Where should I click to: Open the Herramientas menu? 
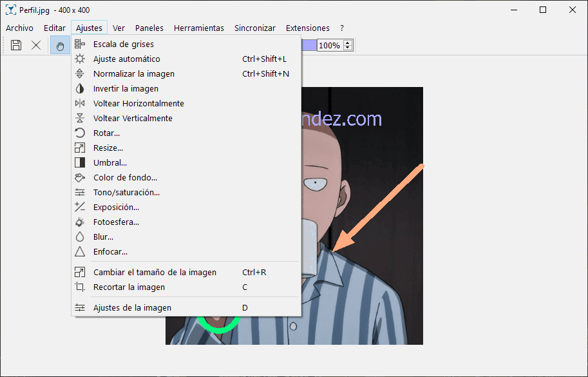[x=199, y=28]
